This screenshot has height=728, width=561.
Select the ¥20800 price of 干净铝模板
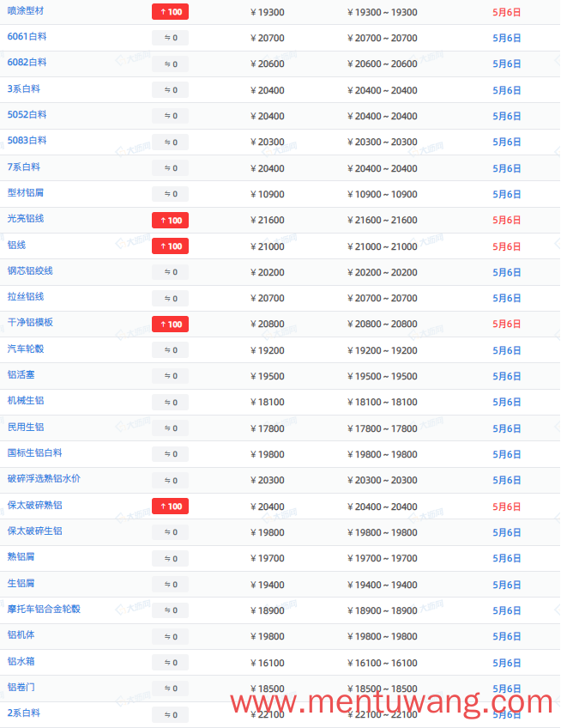268,324
